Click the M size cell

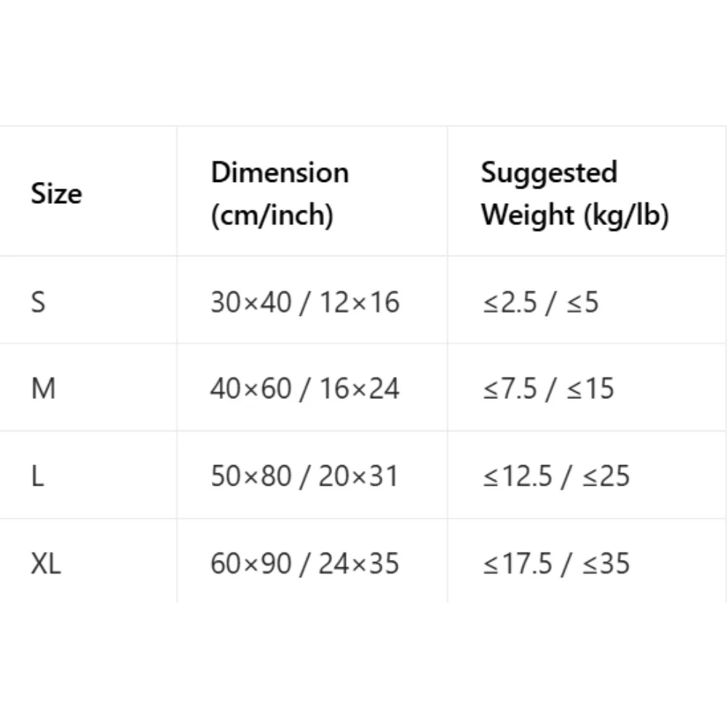[x=88, y=388]
